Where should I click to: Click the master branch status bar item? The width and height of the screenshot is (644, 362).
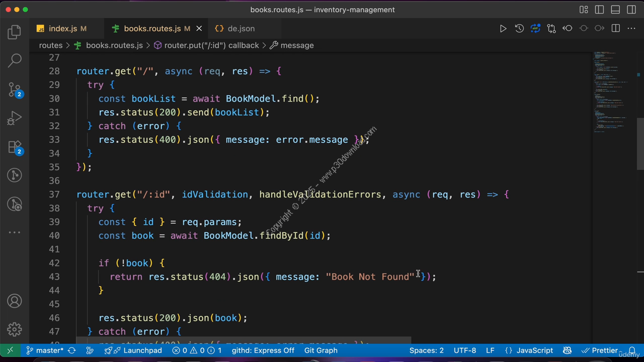[x=45, y=350]
